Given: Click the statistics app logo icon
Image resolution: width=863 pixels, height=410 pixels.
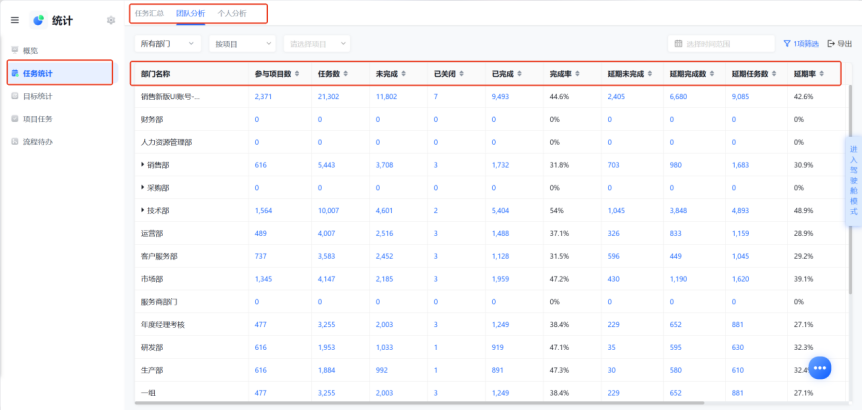Looking at the screenshot, I should (x=38, y=20).
